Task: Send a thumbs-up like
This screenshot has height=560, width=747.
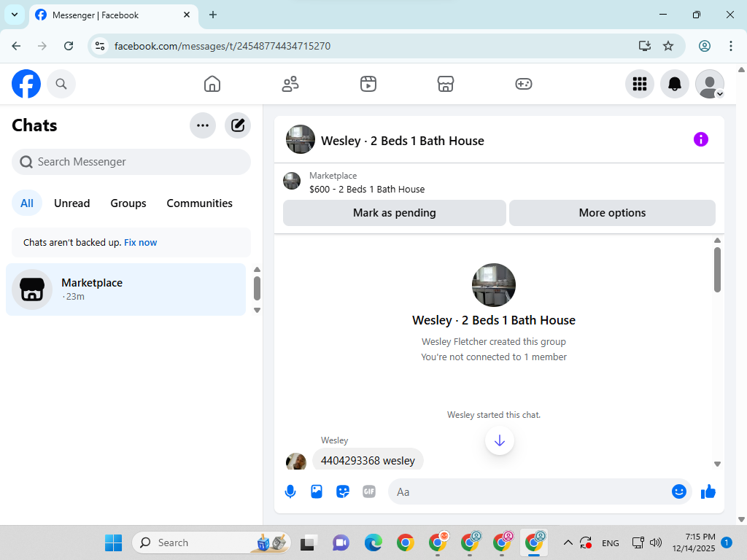Action: (708, 491)
